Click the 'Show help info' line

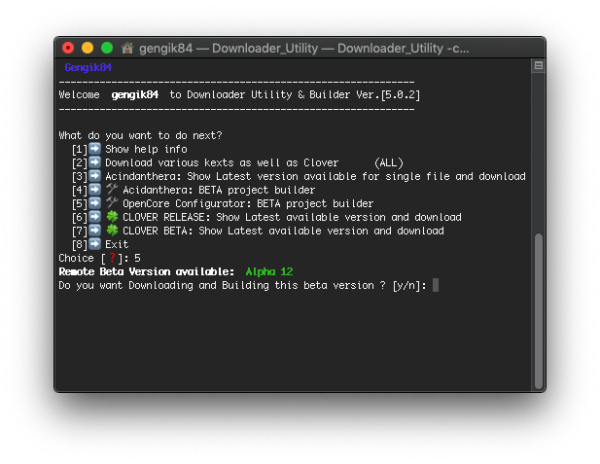point(146,149)
